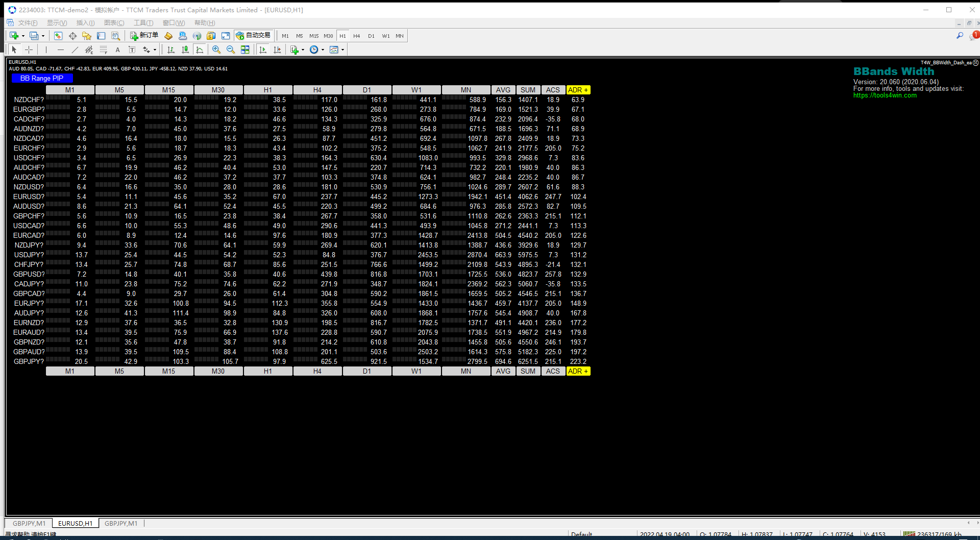980x540 pixels.
Task: Expand the templates dropdown arrow
Action: [x=342, y=50]
